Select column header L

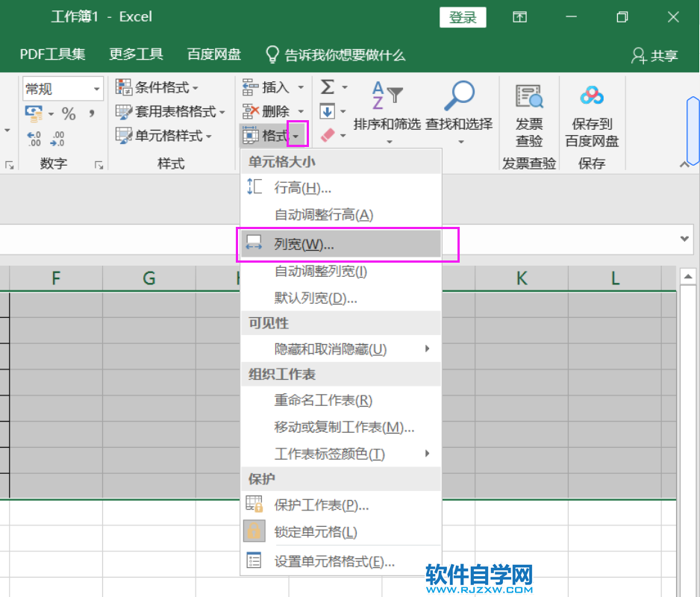[614, 278]
